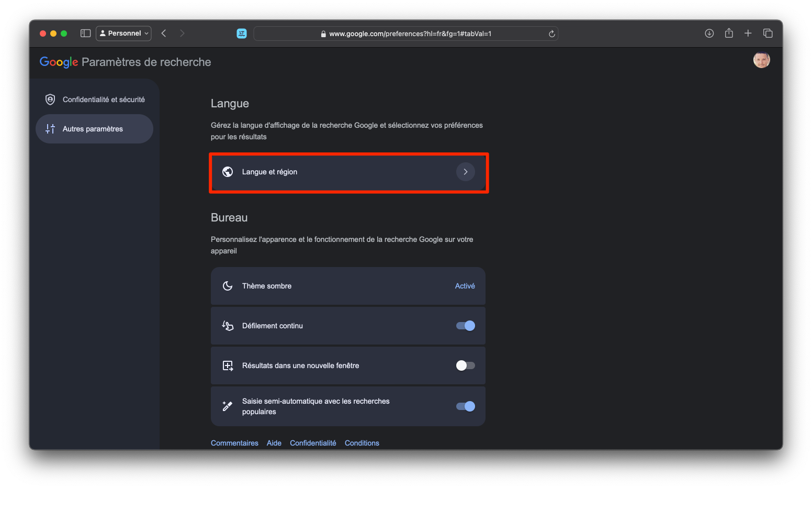Viewport: 812px width, 510px height.
Task: Click the moon icon for Thème sombre
Action: [x=228, y=286]
